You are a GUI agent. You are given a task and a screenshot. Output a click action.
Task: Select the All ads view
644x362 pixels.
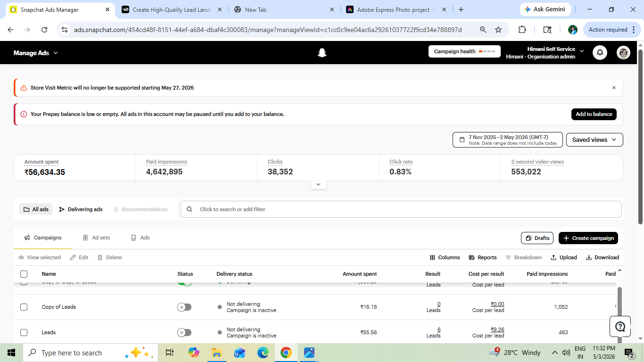point(36,209)
